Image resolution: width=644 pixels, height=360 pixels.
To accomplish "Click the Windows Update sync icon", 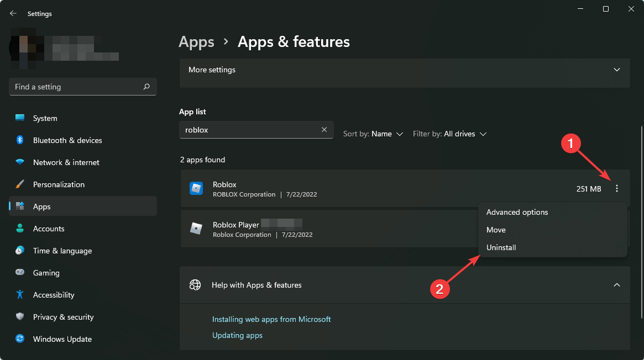I will [x=20, y=338].
